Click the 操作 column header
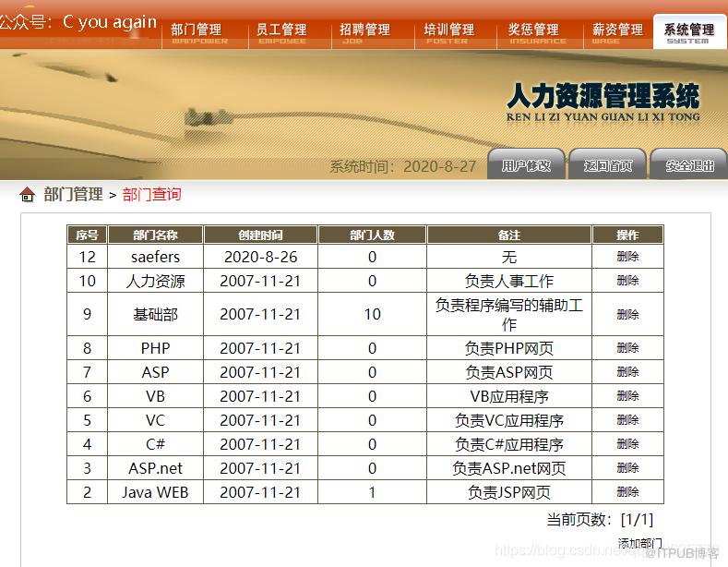Image resolution: width=728 pixels, height=567 pixels. tap(627, 235)
